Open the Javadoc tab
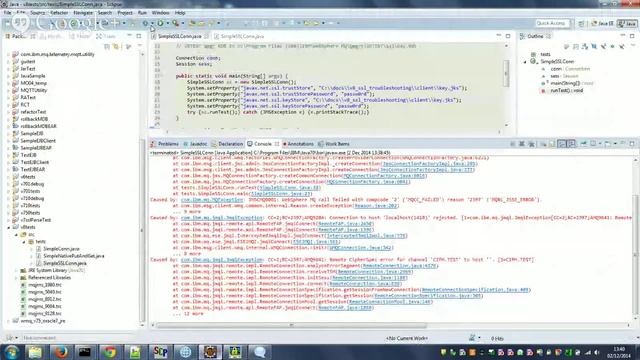 196,144
